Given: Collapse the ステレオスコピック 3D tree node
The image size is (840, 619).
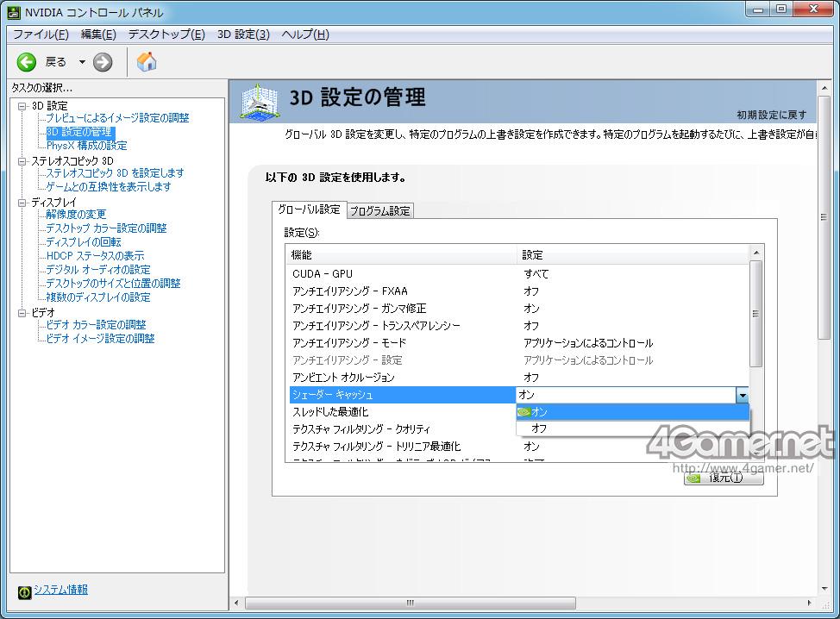Looking at the screenshot, I should coord(22,161).
